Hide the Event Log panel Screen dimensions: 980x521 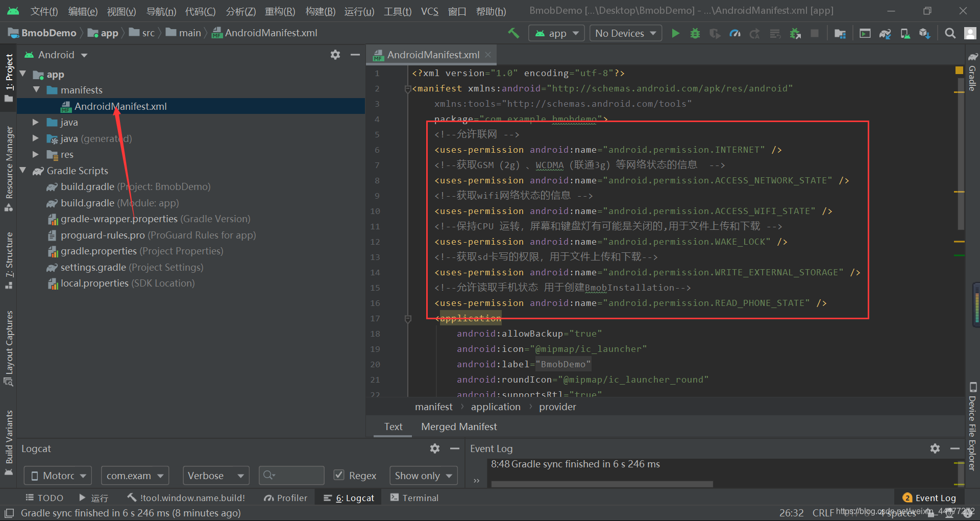click(955, 448)
